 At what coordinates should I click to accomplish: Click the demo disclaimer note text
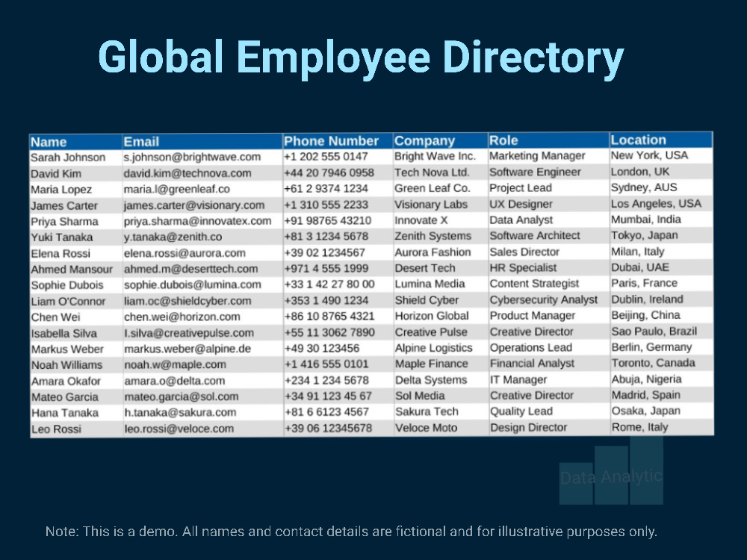(351, 532)
